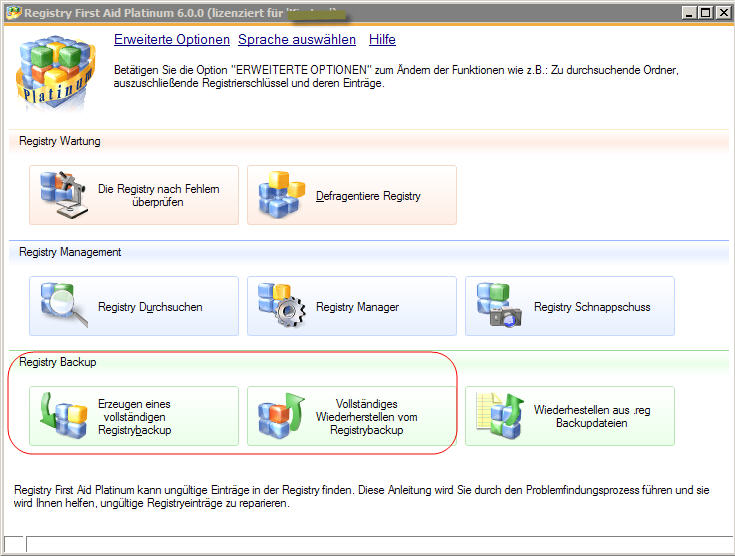The image size is (735, 556).
Task: Click the bottom Problemfindungsprozess description text
Action: 361,496
